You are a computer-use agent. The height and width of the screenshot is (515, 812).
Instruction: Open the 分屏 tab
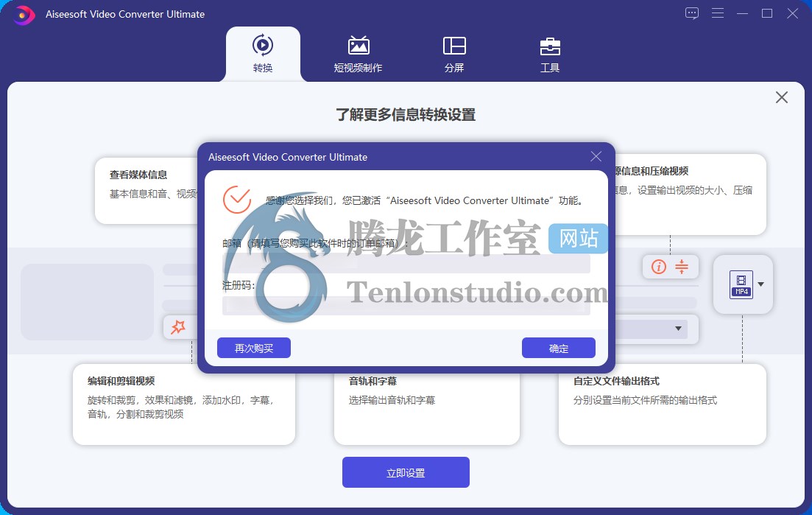(454, 54)
